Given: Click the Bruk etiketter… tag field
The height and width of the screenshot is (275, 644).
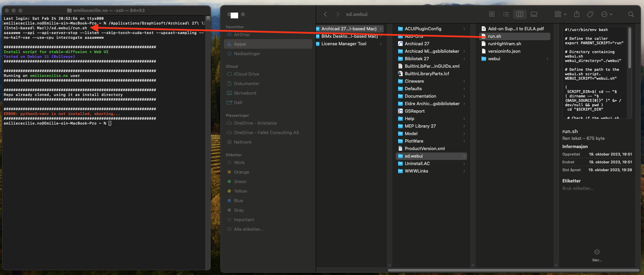Looking at the screenshot, I should [578, 189].
